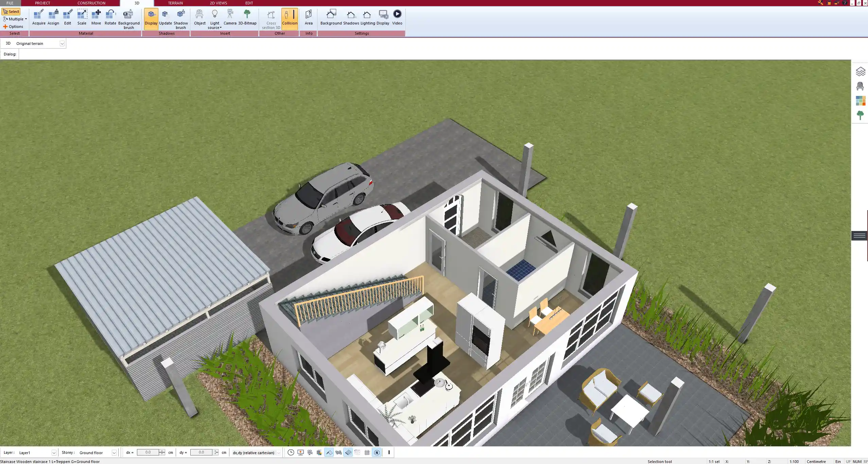Switch to the EDIT tab
Viewport: 868px width, 464px height.
pos(249,3)
